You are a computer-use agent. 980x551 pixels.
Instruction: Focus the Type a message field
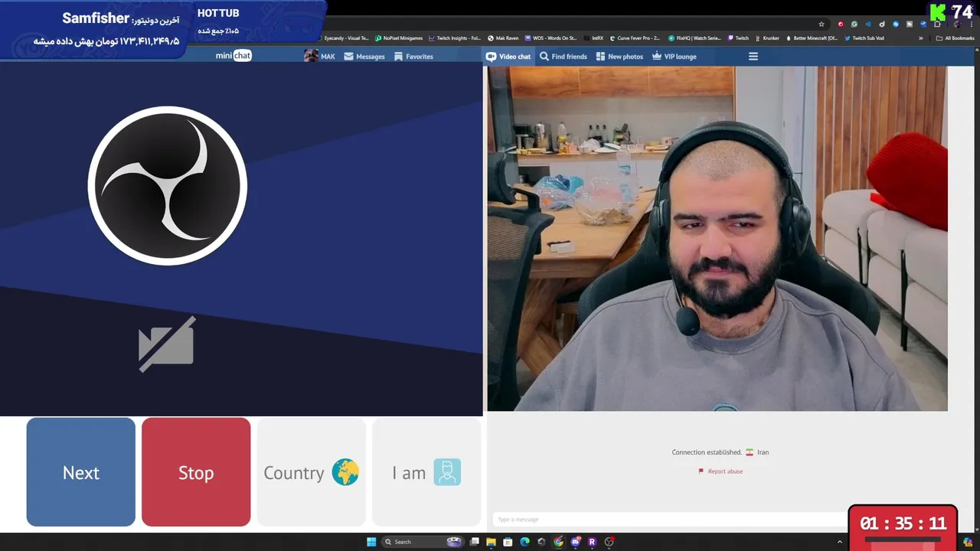click(670, 520)
